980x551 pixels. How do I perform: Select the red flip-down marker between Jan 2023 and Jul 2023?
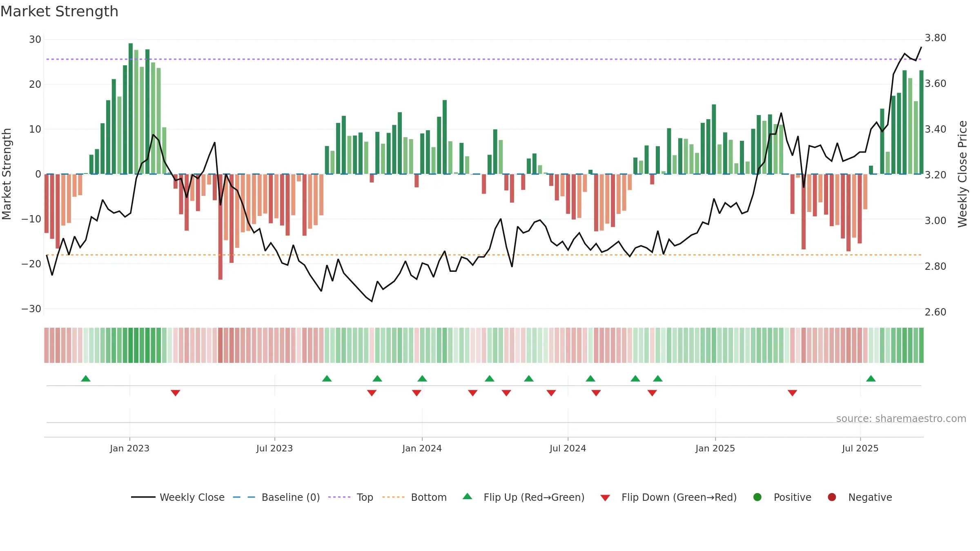tap(176, 393)
